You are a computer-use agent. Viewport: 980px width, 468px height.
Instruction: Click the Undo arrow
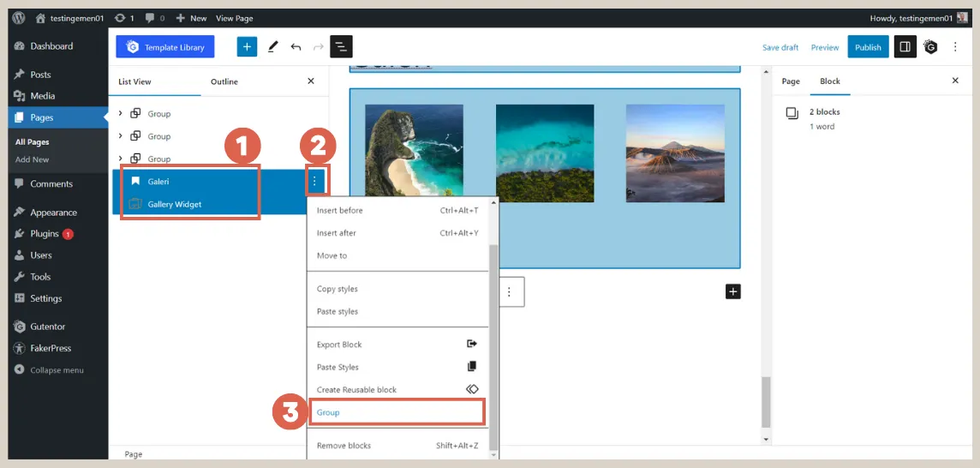pos(296,47)
